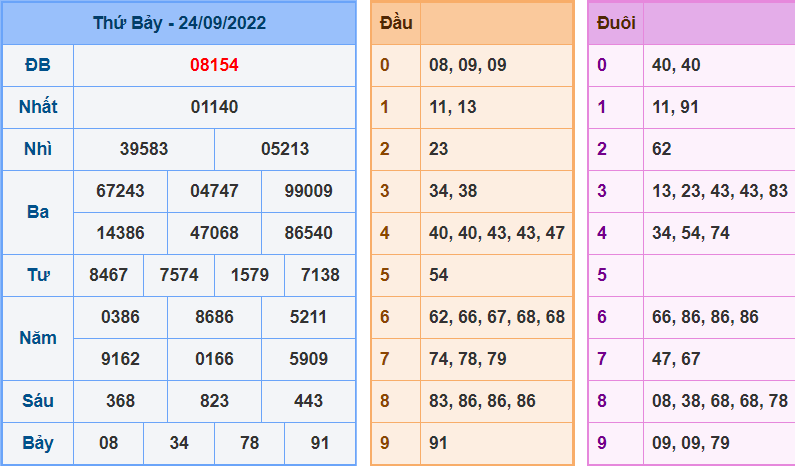The height and width of the screenshot is (466, 795).
Task: Click the 'Ba' row label
Action: click(38, 212)
